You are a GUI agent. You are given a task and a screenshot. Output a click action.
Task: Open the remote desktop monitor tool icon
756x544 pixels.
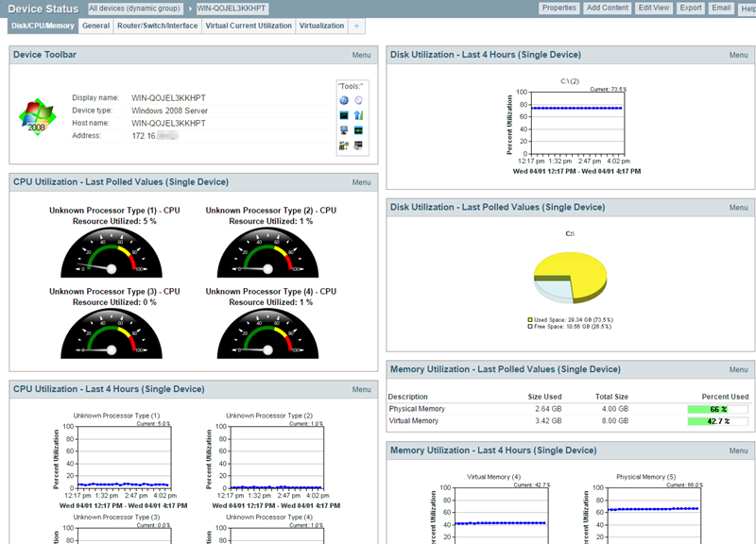click(344, 129)
